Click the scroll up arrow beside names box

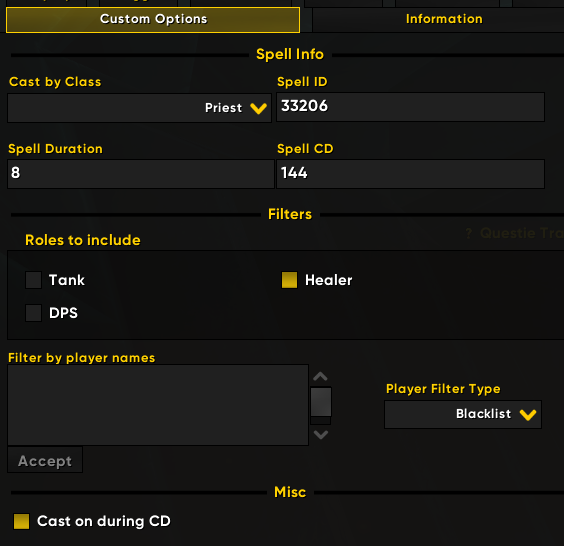[x=320, y=377]
